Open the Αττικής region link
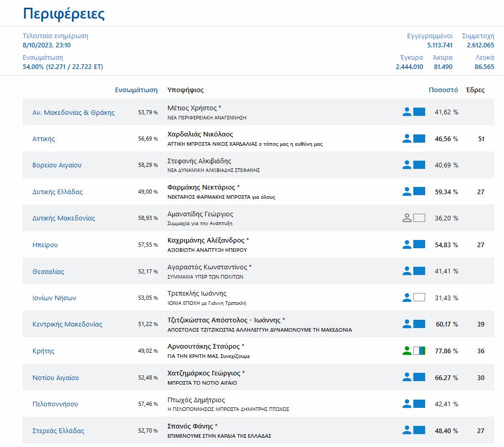 click(x=44, y=139)
